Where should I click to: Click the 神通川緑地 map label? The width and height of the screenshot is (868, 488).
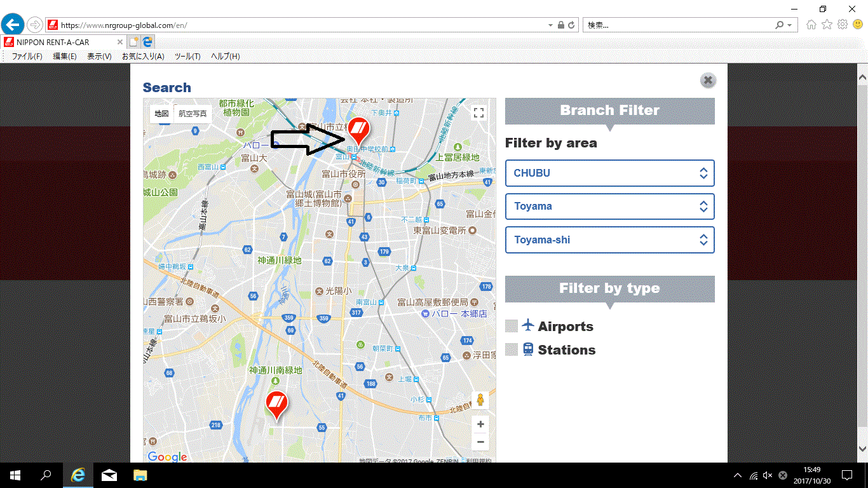280,261
